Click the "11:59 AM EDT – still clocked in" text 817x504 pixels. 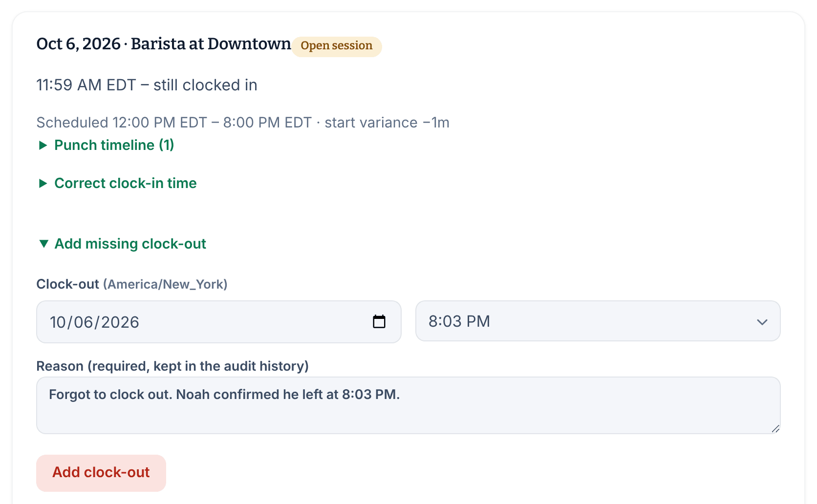click(147, 85)
